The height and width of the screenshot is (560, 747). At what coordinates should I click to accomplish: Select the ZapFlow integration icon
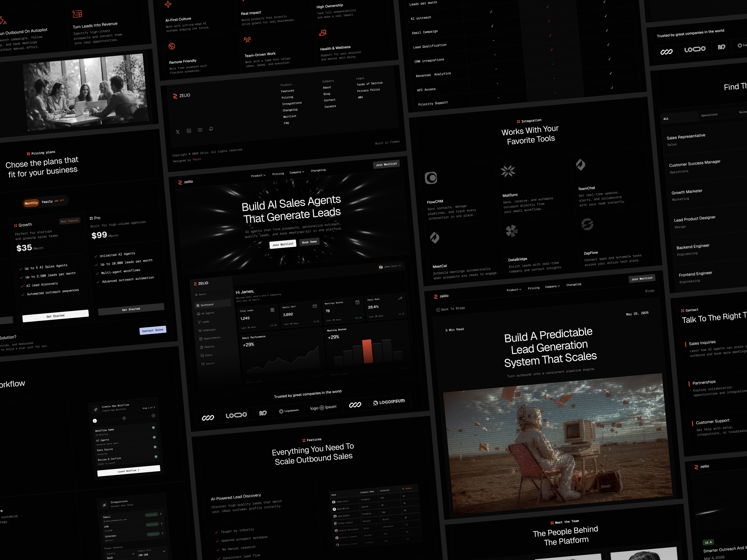tap(587, 224)
